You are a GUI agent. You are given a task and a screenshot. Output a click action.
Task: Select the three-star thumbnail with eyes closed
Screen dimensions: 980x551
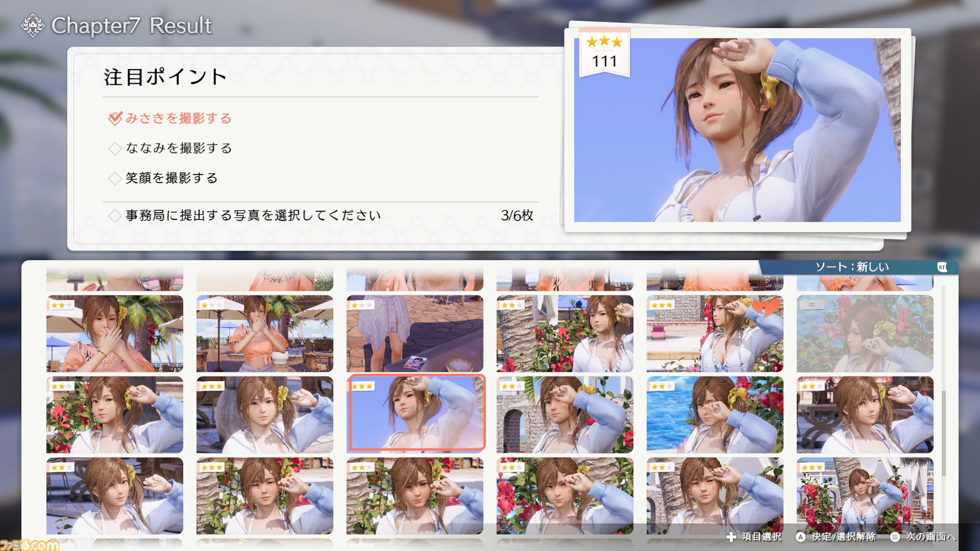tap(265, 496)
